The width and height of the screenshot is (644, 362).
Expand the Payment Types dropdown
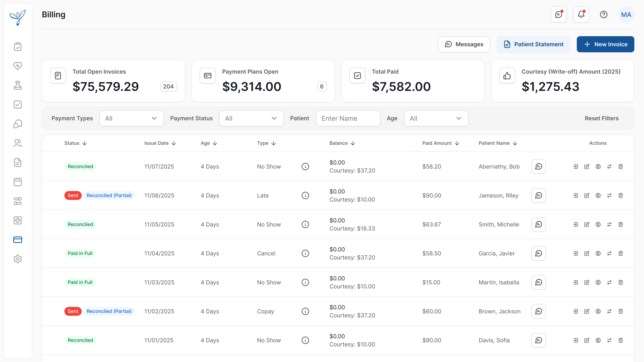coord(131,118)
